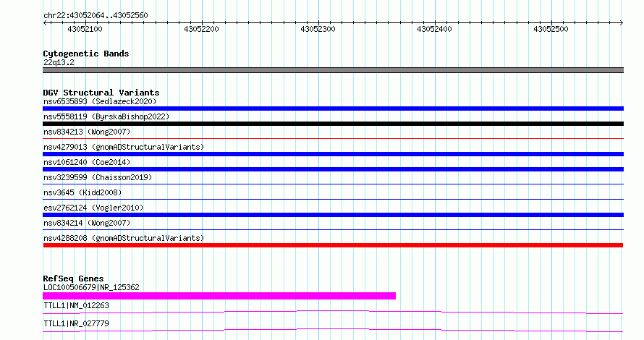Viewport: 644px width, 340px height.
Task: Click the magenta LOC100506679 exon bar
Action: pos(219,296)
